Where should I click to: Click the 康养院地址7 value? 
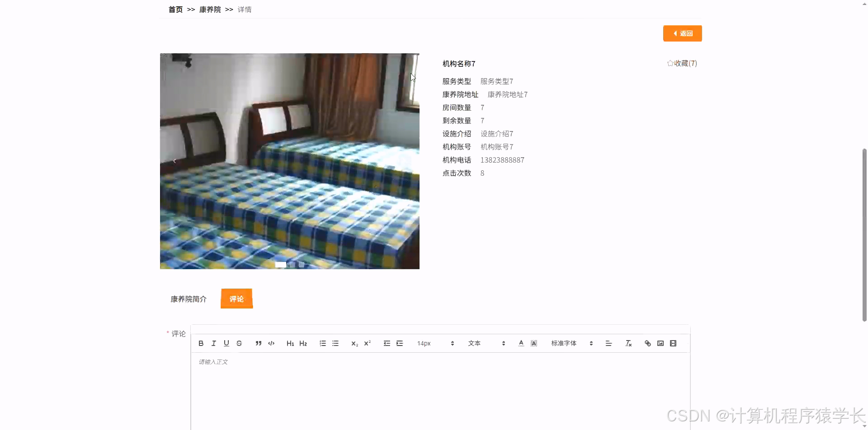[x=507, y=94]
